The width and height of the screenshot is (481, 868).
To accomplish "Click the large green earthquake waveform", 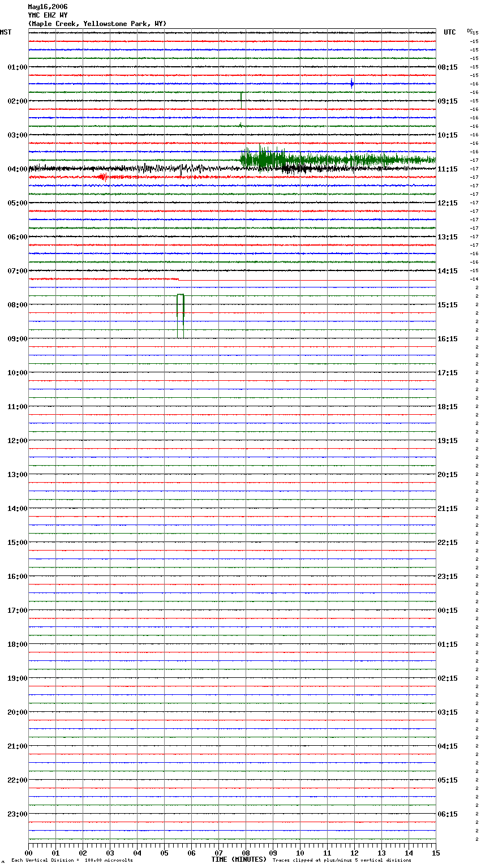I will pos(338,160).
